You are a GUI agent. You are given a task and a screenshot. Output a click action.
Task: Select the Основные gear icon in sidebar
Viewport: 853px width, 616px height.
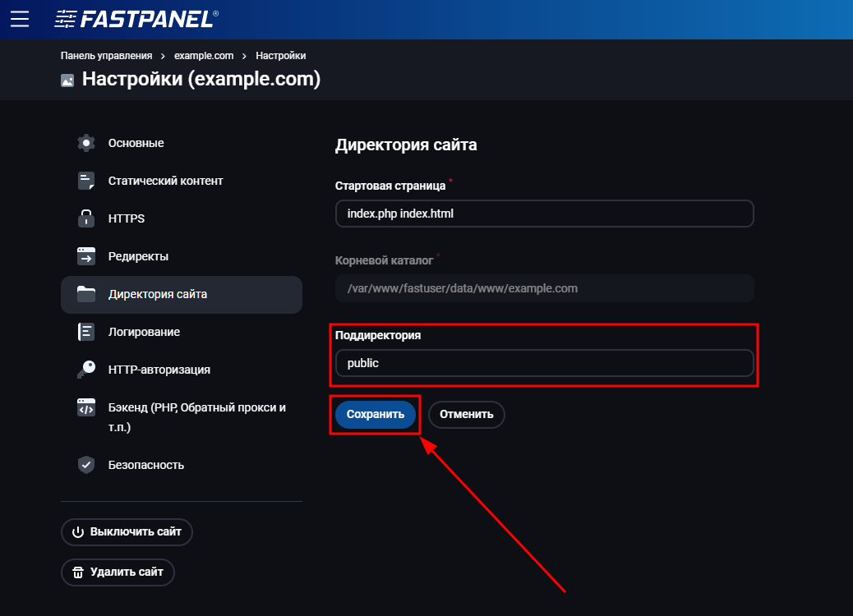[x=86, y=142]
